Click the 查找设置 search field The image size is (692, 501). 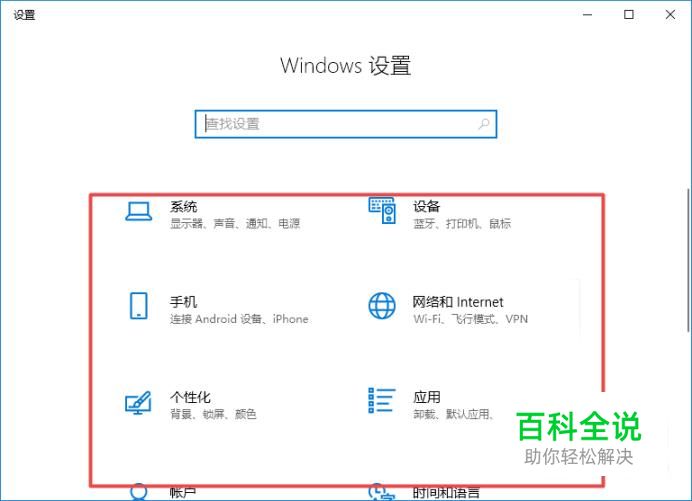pyautogui.click(x=346, y=124)
